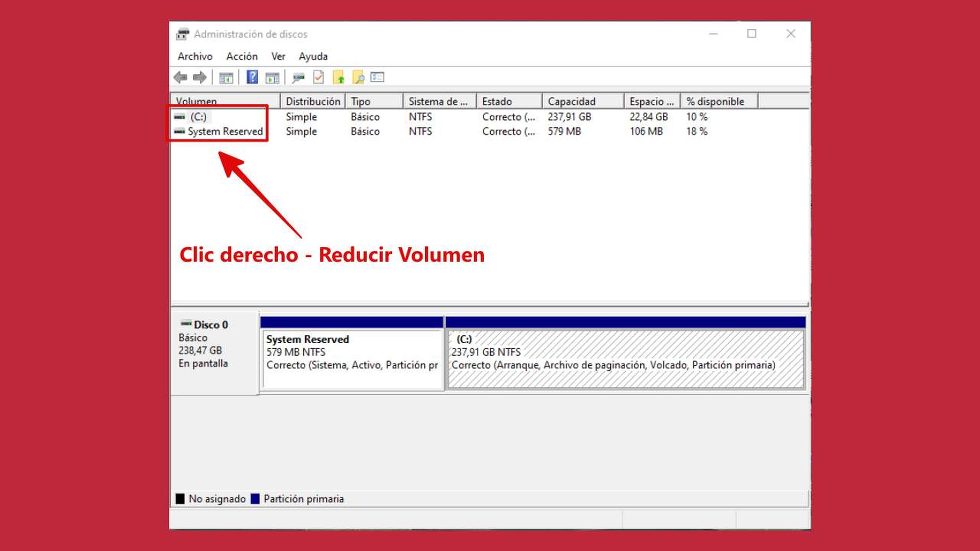Image resolution: width=980 pixels, height=551 pixels.
Task: Click the 22,84 GB free space cell
Action: (649, 117)
